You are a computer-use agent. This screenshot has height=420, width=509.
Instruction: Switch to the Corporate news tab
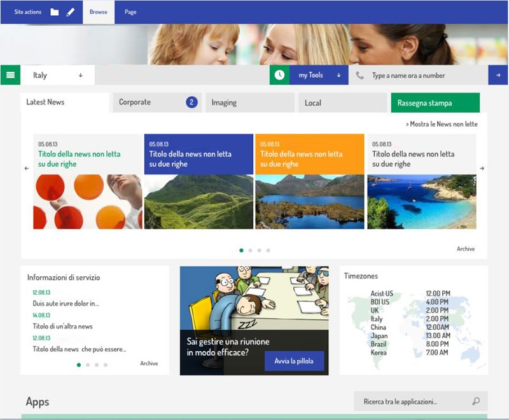(157, 102)
